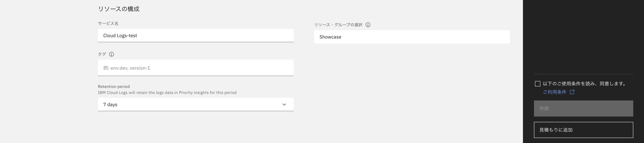Open the Showcase resource group selector
The height and width of the screenshot is (143, 644).
[x=412, y=37]
